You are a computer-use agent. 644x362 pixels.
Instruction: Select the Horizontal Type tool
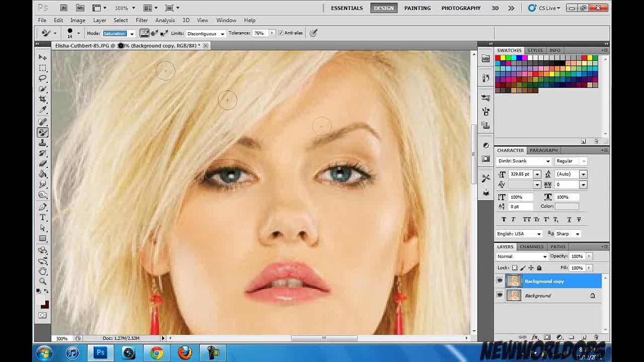pyautogui.click(x=43, y=217)
